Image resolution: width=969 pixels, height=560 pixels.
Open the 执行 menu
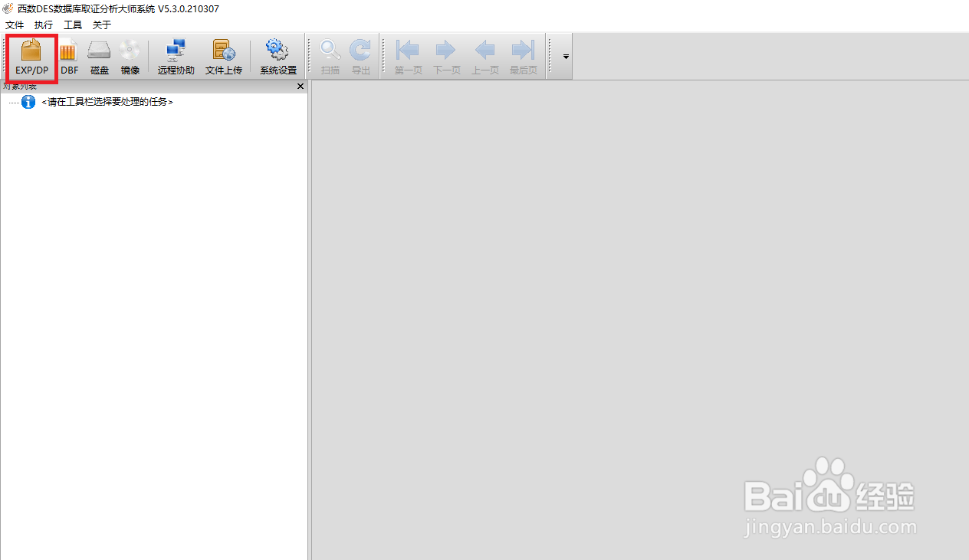[x=44, y=25]
